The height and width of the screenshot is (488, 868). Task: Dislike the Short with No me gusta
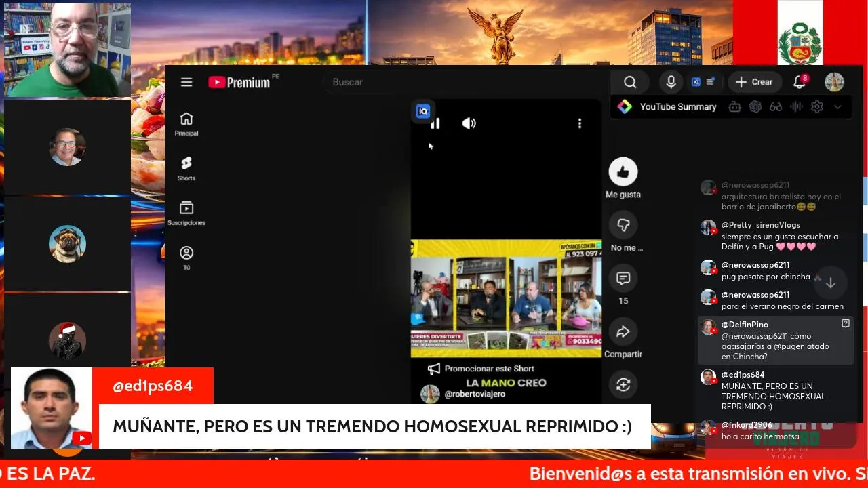[623, 224]
